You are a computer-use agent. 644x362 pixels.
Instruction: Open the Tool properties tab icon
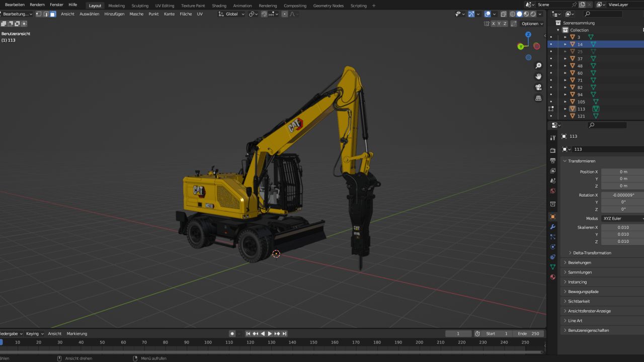click(x=553, y=137)
